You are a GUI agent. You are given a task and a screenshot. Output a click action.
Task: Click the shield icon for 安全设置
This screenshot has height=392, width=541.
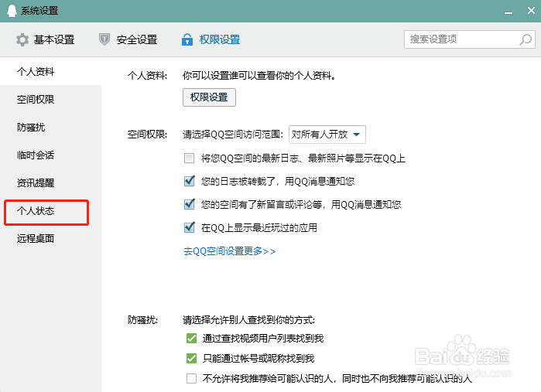click(x=104, y=39)
